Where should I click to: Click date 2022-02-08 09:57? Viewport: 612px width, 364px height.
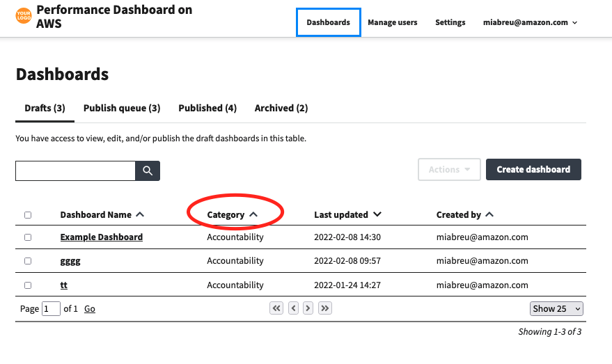(347, 261)
